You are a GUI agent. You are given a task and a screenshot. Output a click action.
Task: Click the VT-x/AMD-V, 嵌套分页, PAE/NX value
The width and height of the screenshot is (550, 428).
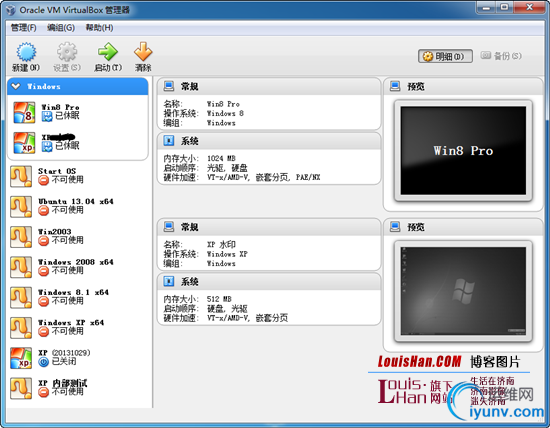coord(263,177)
